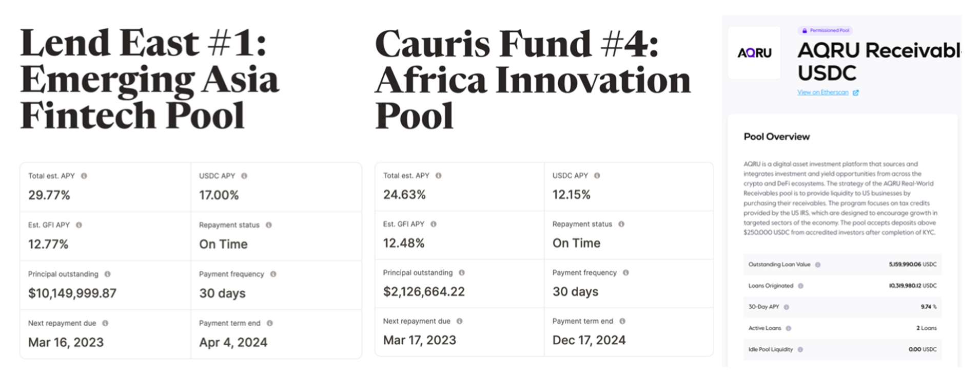Screen dimensions: 980x373
Task: Click Lend East Next repayment due info icon
Action: click(x=105, y=323)
